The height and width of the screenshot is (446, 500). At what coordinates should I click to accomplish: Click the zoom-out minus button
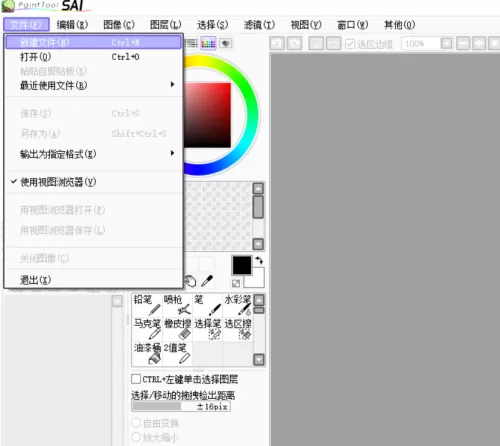pyautogui.click(x=463, y=44)
